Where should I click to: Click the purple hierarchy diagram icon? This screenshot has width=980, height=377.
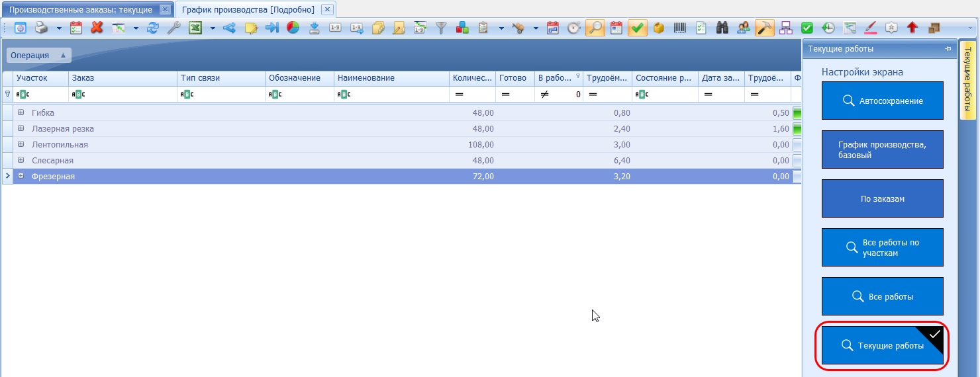pyautogui.click(x=786, y=28)
